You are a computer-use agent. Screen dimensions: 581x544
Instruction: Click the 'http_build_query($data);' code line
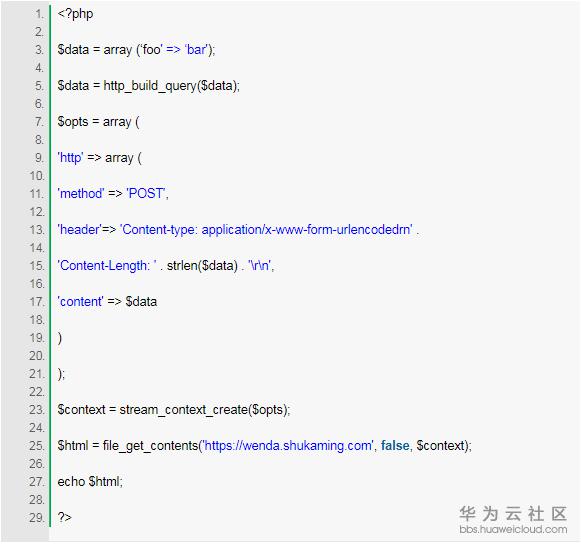click(149, 86)
